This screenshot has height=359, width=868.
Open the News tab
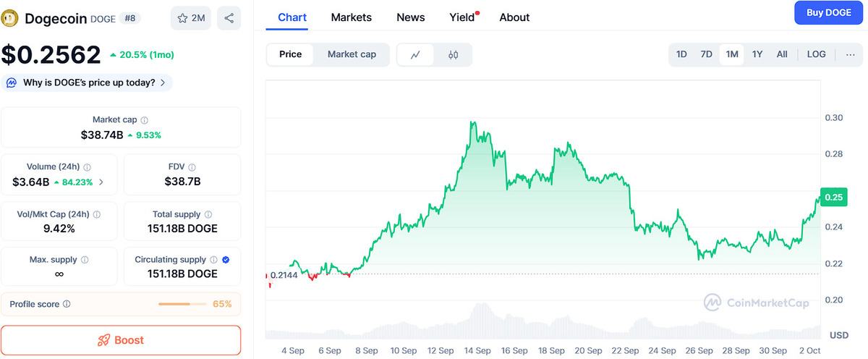[411, 17]
